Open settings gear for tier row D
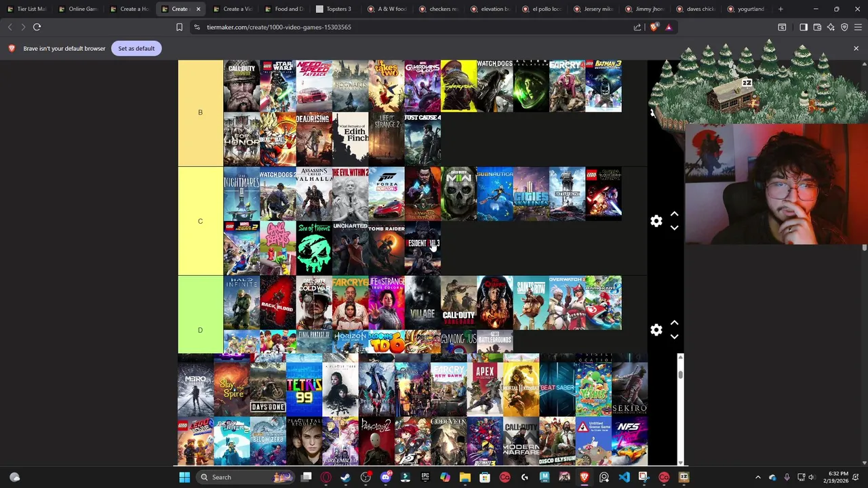Image resolution: width=868 pixels, height=488 pixels. point(656,330)
